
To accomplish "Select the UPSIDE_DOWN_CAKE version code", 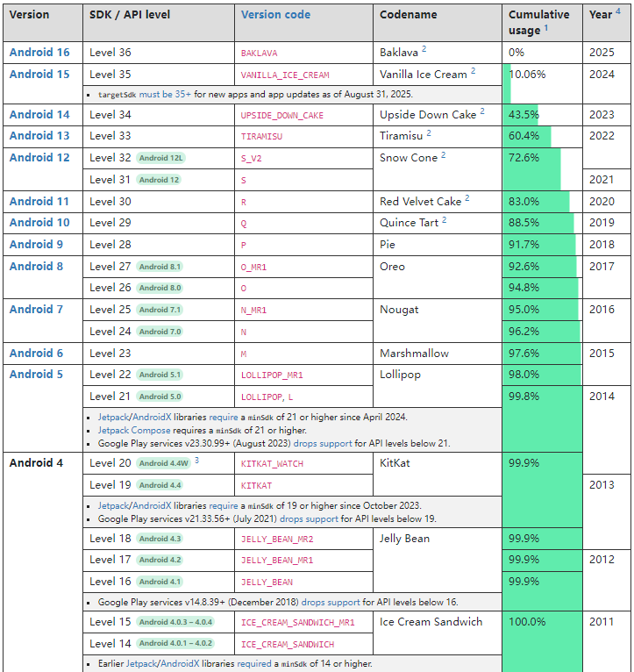I will pos(281,115).
